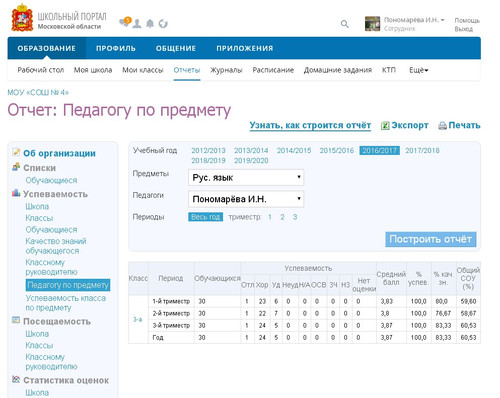Click the Статистика оценок icon
Viewport: 500px width, 398px height.
pos(16,379)
